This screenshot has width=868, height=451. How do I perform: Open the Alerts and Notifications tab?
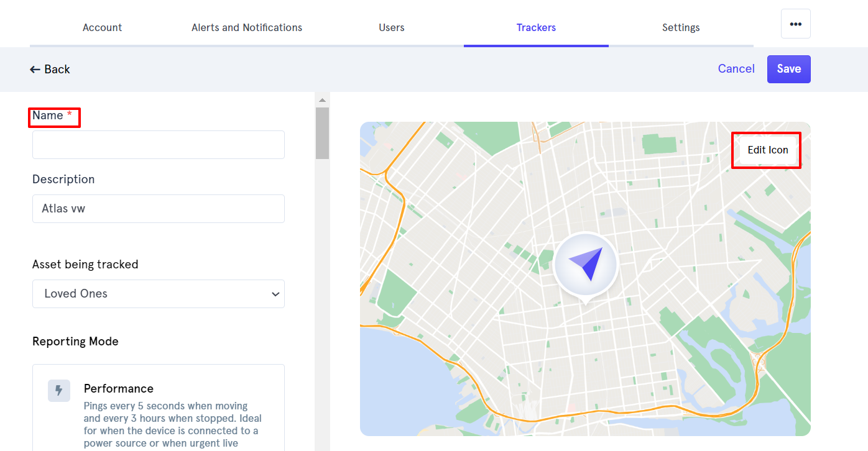247,27
